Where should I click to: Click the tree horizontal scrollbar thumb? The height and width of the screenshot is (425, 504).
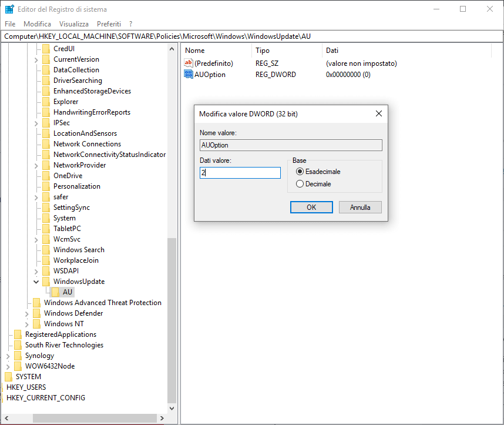click(95, 418)
